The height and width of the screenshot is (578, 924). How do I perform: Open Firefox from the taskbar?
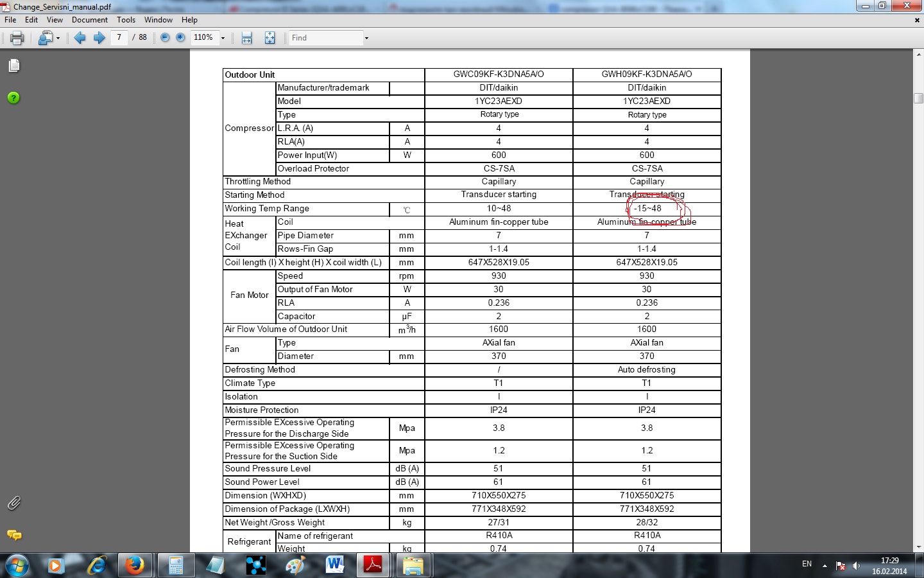coord(135,565)
